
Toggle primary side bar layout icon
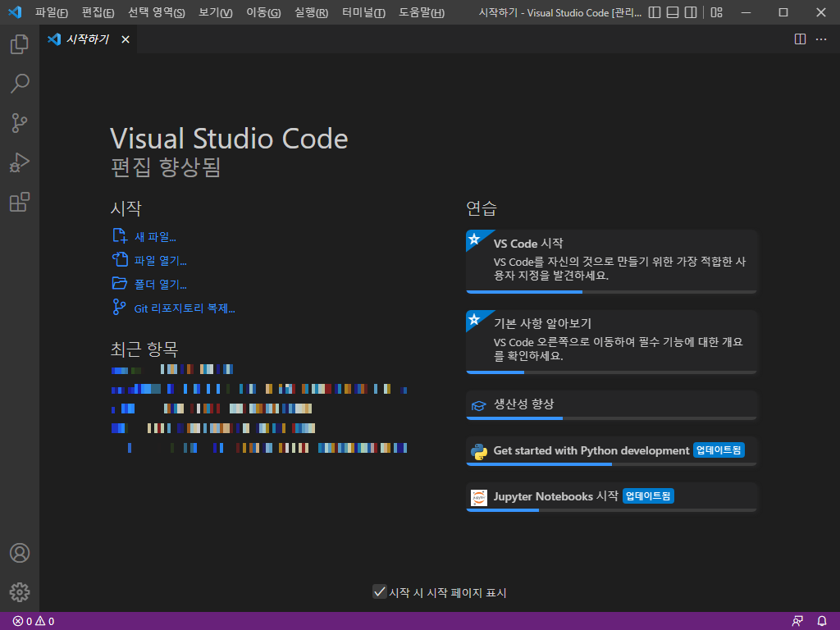655,12
